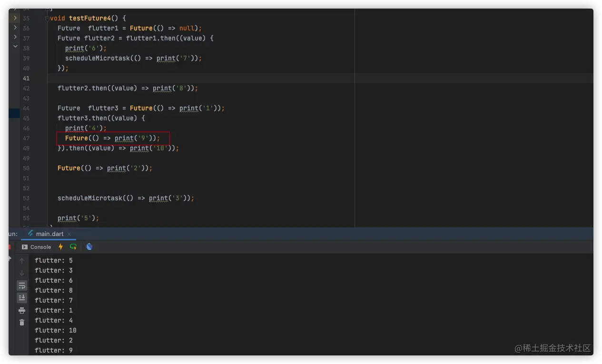
Task: Click console output 'flutter: 5'
Action: (x=54, y=260)
